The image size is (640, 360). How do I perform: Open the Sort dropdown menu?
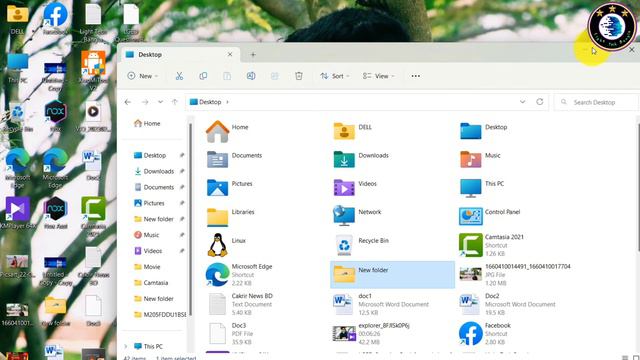coord(335,76)
